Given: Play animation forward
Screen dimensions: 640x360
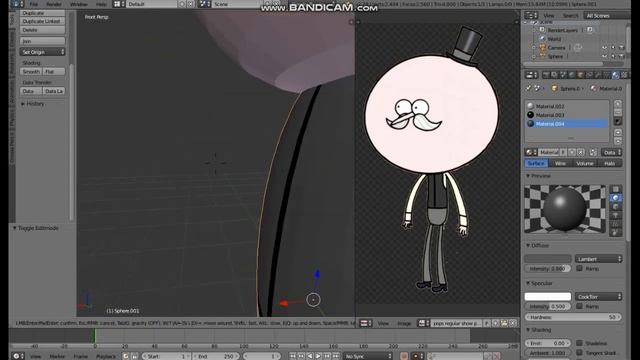Looking at the screenshot, I should pos(318,356).
